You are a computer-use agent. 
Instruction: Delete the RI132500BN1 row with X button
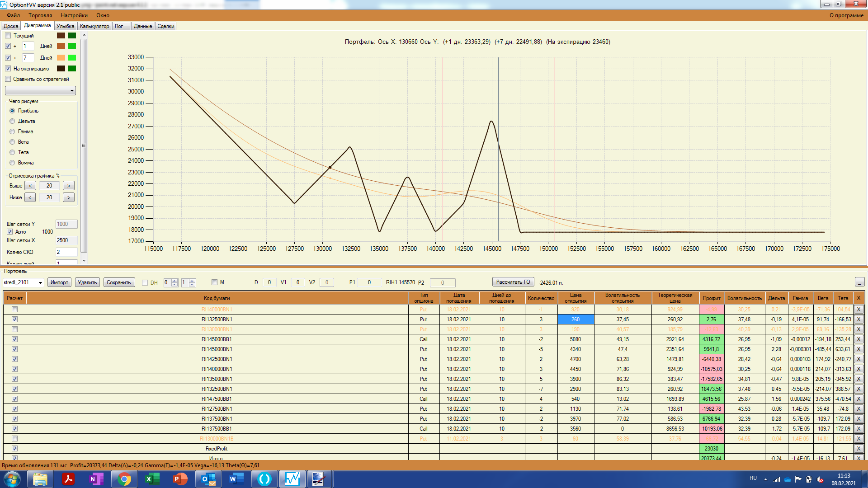click(x=859, y=319)
